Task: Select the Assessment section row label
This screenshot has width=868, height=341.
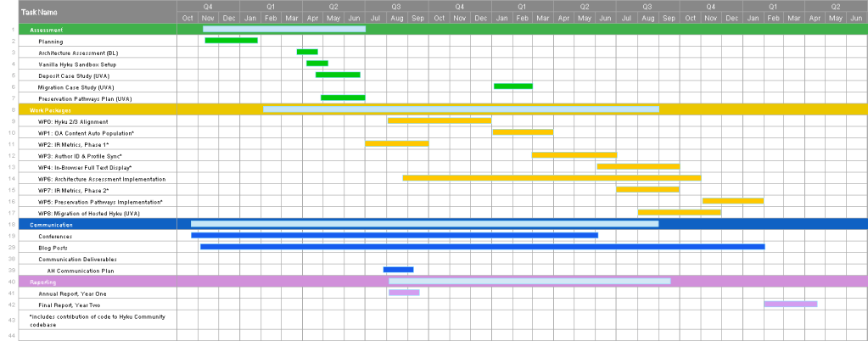Action: tap(47, 30)
